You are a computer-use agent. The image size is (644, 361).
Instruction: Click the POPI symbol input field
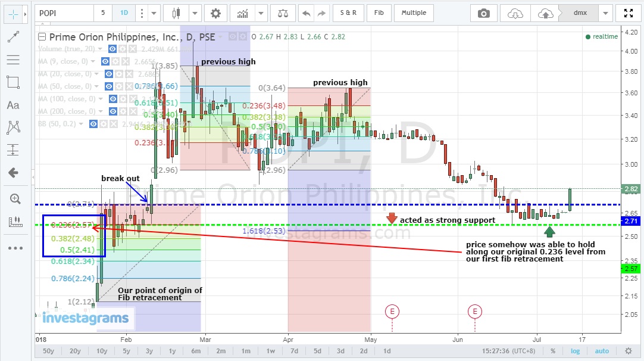62,13
